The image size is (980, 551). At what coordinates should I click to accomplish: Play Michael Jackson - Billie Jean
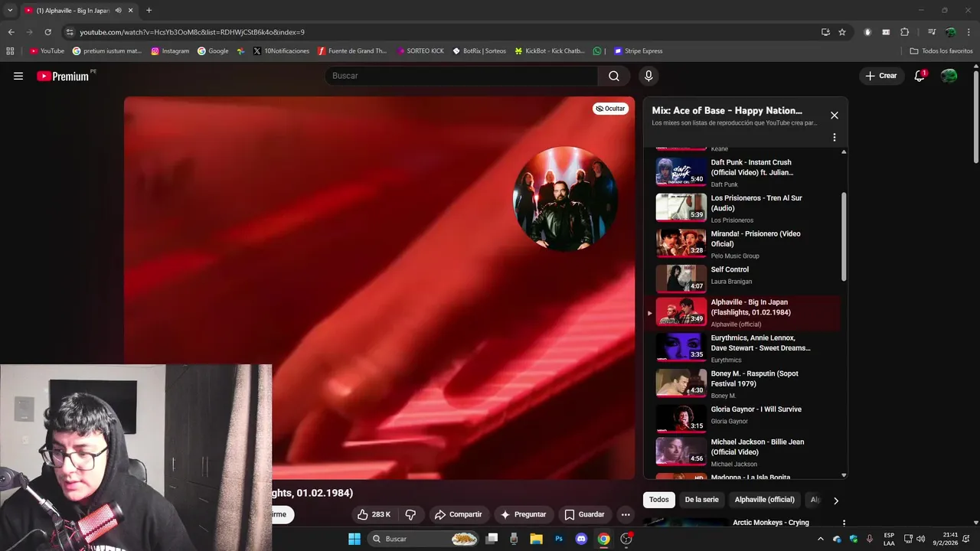pos(743,452)
